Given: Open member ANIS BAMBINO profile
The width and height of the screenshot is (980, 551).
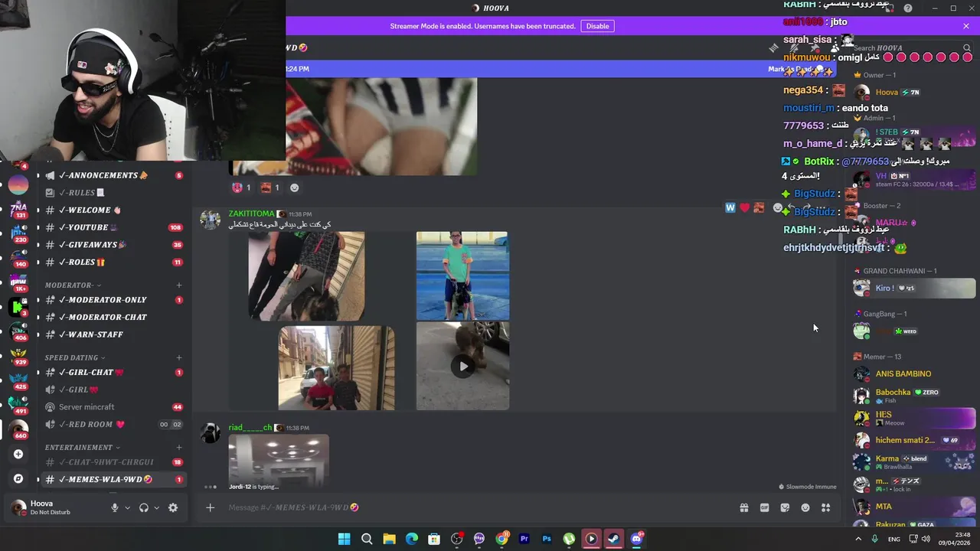Looking at the screenshot, I should [x=914, y=374].
